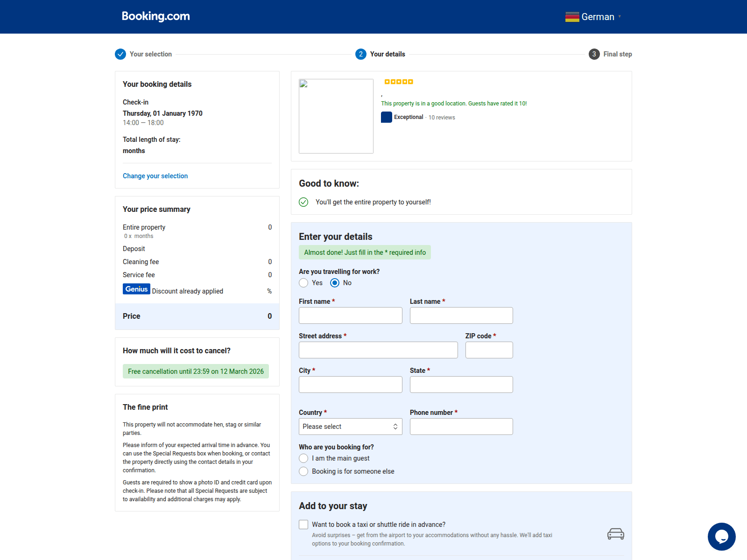Click the Last name input field
The width and height of the screenshot is (747, 560).
(461, 315)
